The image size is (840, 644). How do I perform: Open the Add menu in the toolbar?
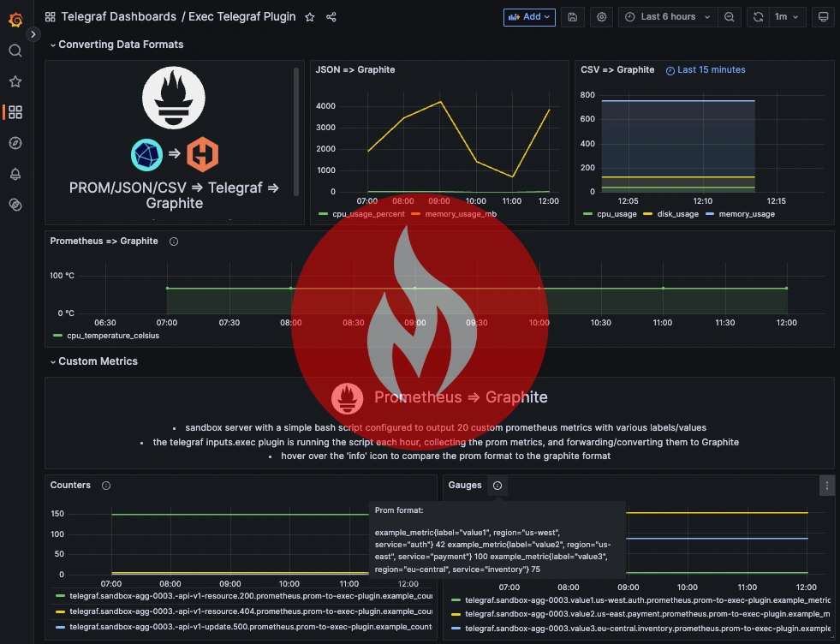tap(528, 16)
